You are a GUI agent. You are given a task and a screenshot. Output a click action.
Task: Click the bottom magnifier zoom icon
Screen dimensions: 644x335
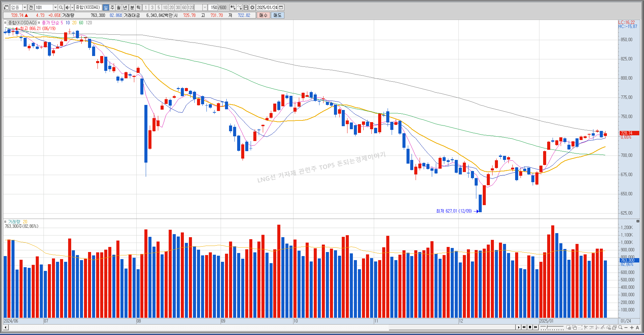pyautogui.click(x=620, y=327)
